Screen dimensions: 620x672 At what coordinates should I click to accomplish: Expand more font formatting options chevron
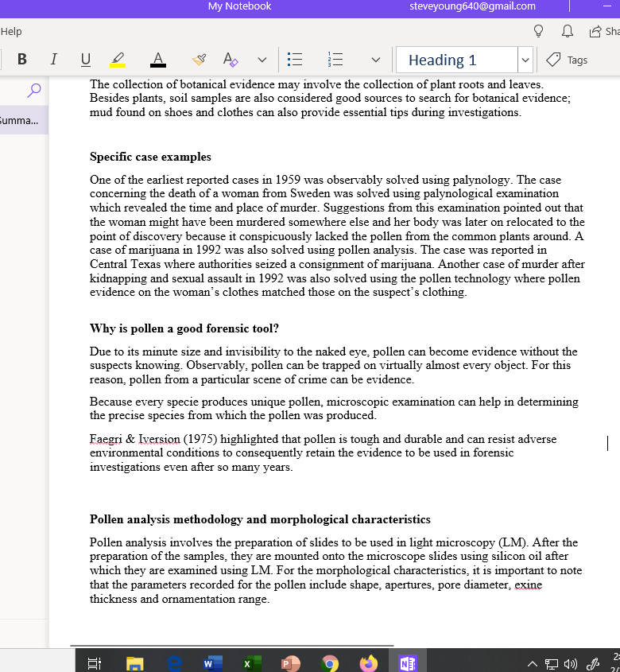262,60
